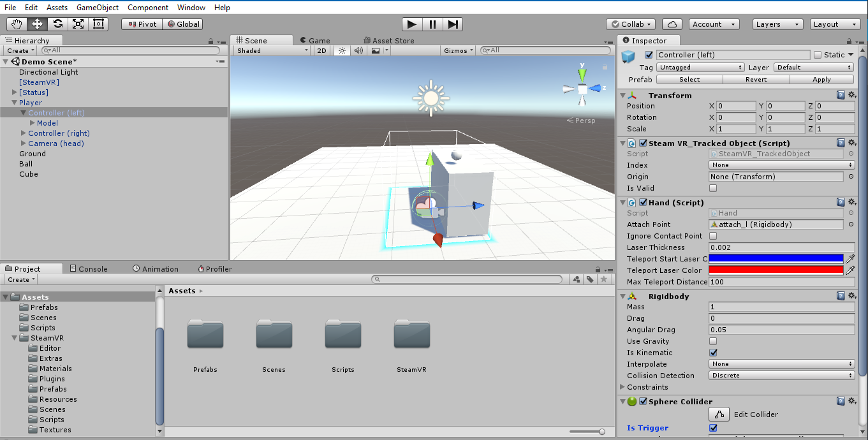The image size is (868, 440).
Task: Tick the Static checkbox
Action: click(818, 55)
